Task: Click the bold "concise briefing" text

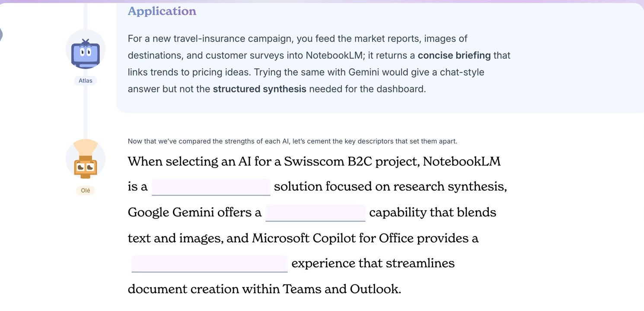Action: click(x=454, y=55)
